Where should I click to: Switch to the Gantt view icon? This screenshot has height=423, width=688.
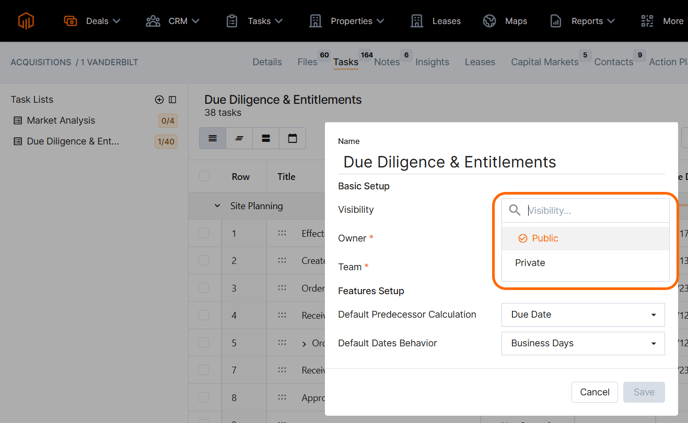pos(239,139)
